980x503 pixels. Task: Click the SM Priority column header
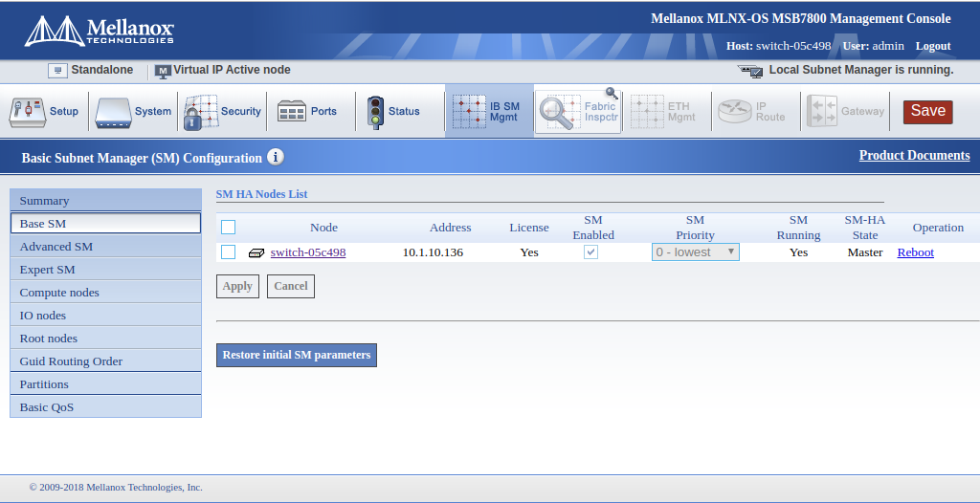[x=695, y=228]
